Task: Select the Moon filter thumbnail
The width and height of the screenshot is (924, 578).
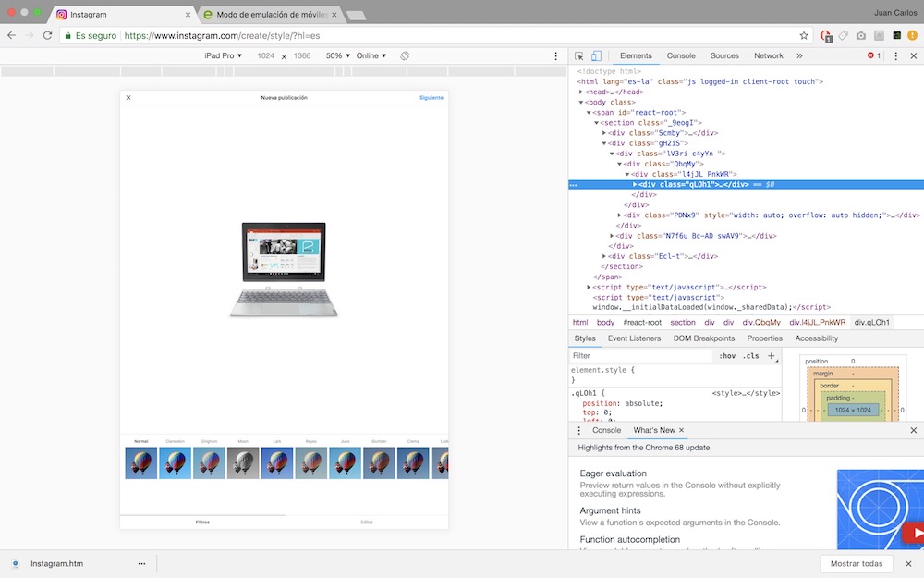Action: [243, 462]
